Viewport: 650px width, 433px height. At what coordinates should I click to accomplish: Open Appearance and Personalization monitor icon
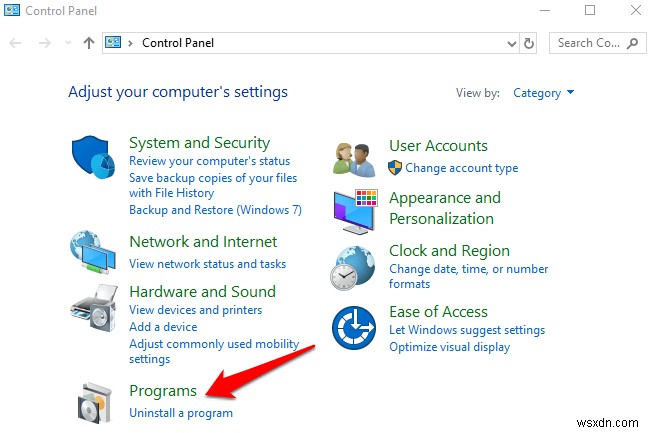[x=353, y=208]
